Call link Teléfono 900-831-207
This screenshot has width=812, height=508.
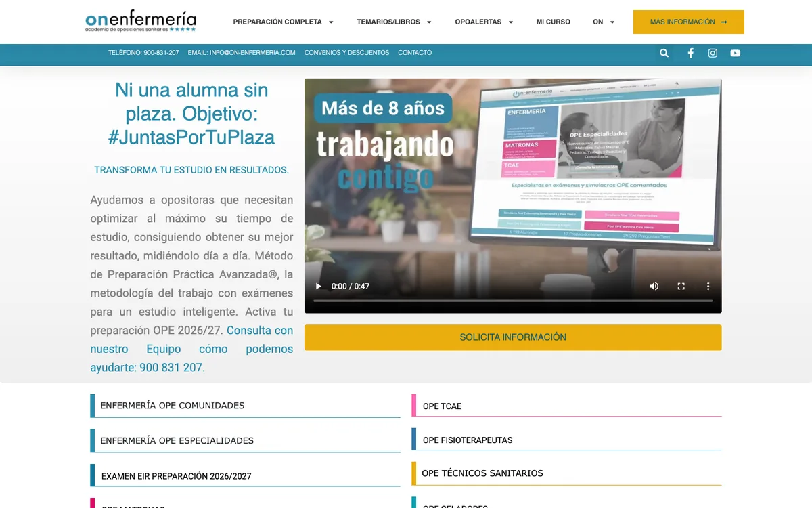pos(143,53)
